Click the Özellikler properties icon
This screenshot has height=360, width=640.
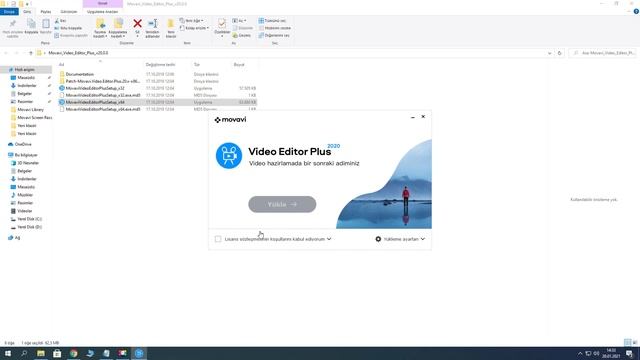(222, 25)
